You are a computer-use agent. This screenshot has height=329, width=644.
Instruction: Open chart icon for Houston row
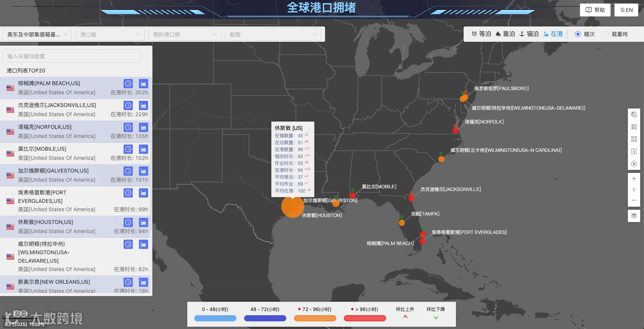pos(144,222)
